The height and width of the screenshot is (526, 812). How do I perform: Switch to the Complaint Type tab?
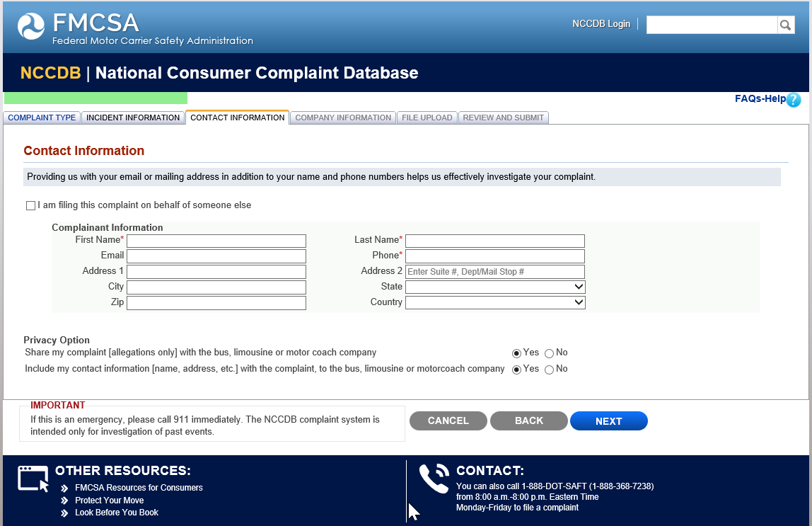coord(42,118)
